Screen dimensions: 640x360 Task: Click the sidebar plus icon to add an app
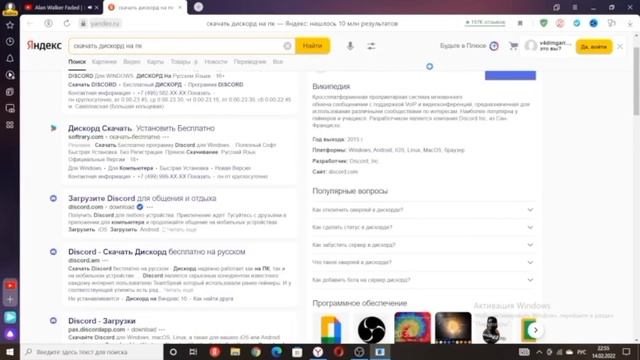pos(10,300)
